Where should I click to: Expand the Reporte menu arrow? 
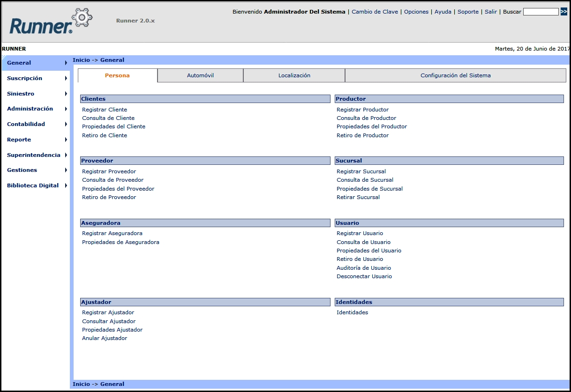[66, 140]
